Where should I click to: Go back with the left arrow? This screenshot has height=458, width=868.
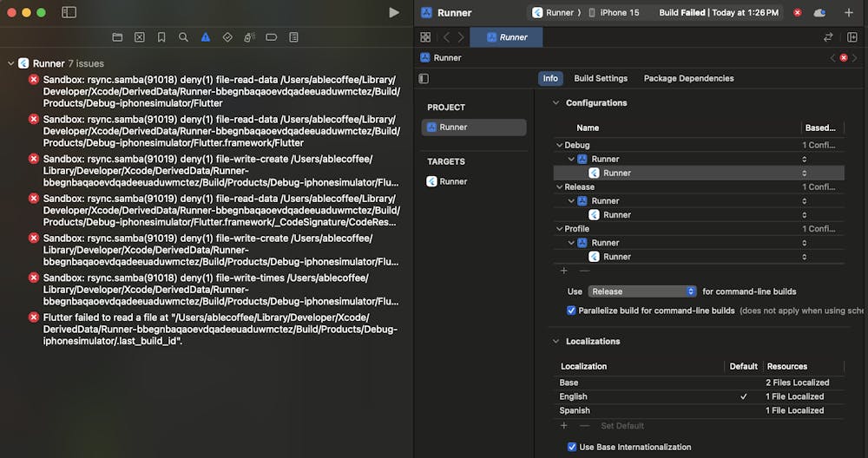point(446,37)
